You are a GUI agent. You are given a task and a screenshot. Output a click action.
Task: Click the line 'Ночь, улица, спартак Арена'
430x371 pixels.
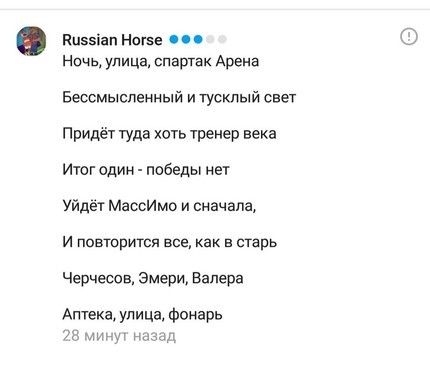161,62
